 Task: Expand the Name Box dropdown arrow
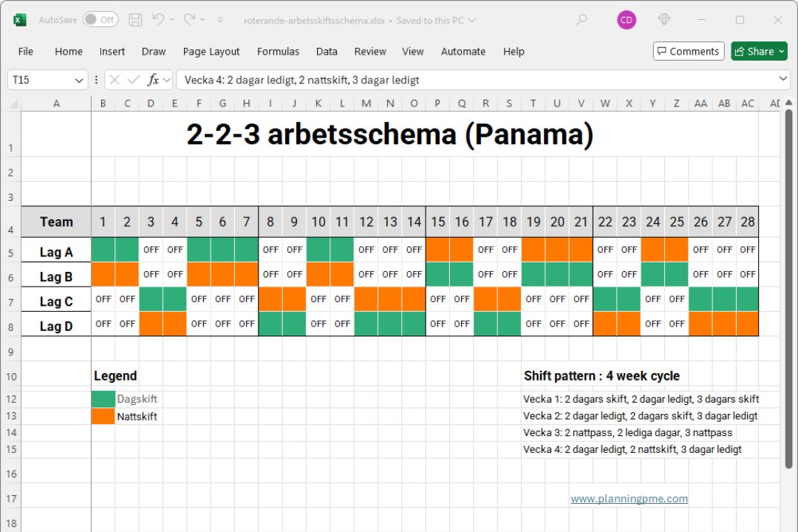tap(79, 80)
